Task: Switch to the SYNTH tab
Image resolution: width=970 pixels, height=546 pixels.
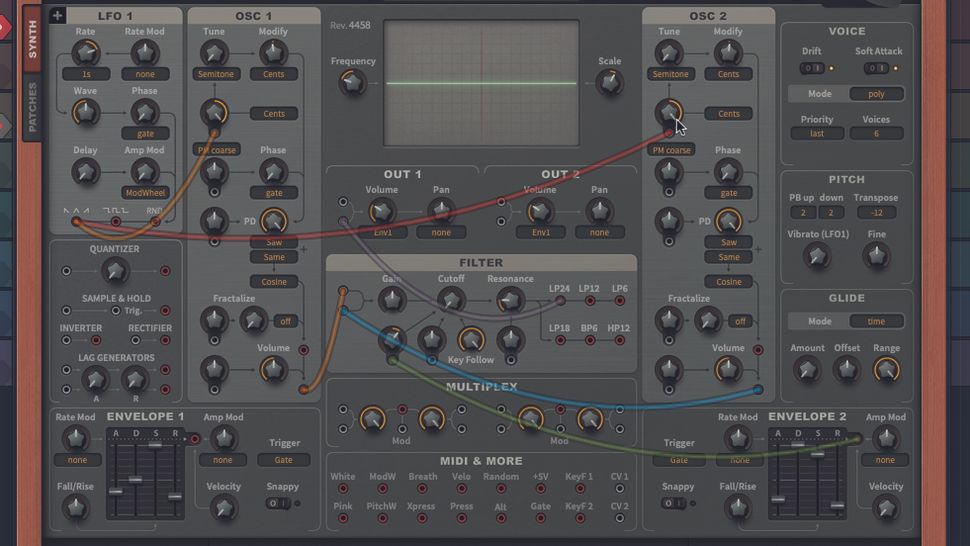Action: [32, 38]
